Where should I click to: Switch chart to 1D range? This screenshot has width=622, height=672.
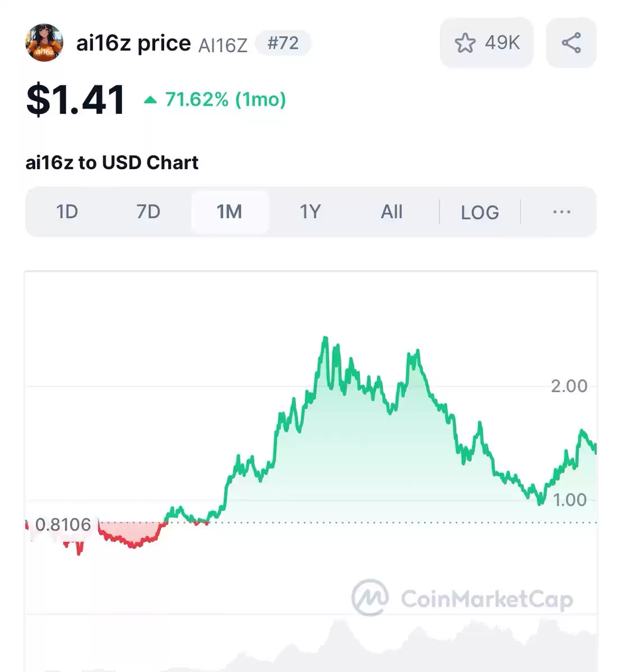pos(67,212)
